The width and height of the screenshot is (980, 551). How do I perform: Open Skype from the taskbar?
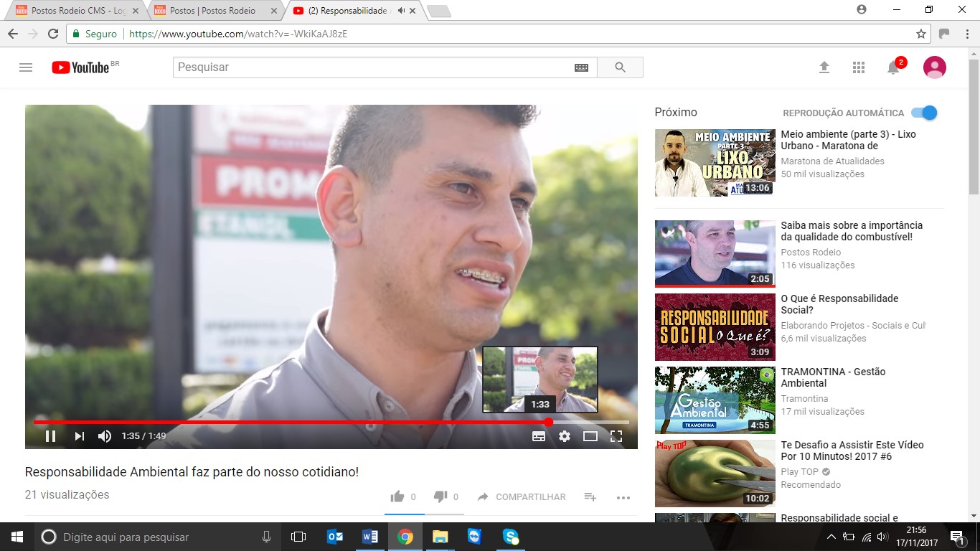(x=510, y=537)
